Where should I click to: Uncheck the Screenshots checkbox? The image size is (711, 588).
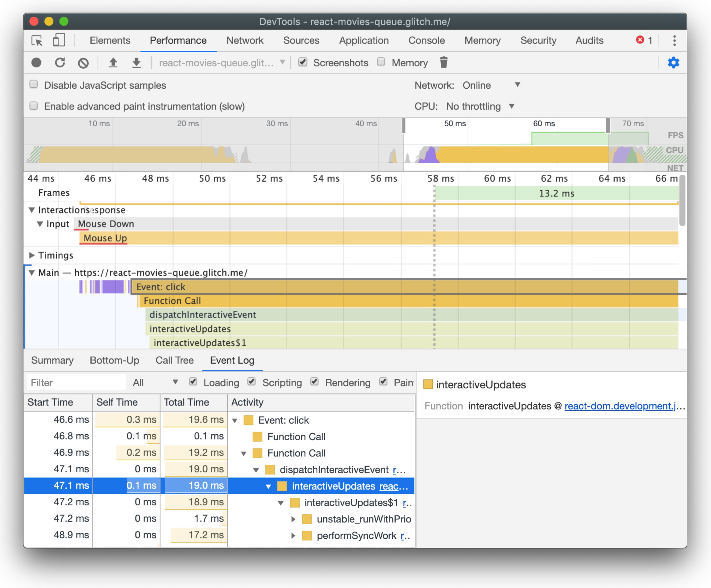coord(303,62)
